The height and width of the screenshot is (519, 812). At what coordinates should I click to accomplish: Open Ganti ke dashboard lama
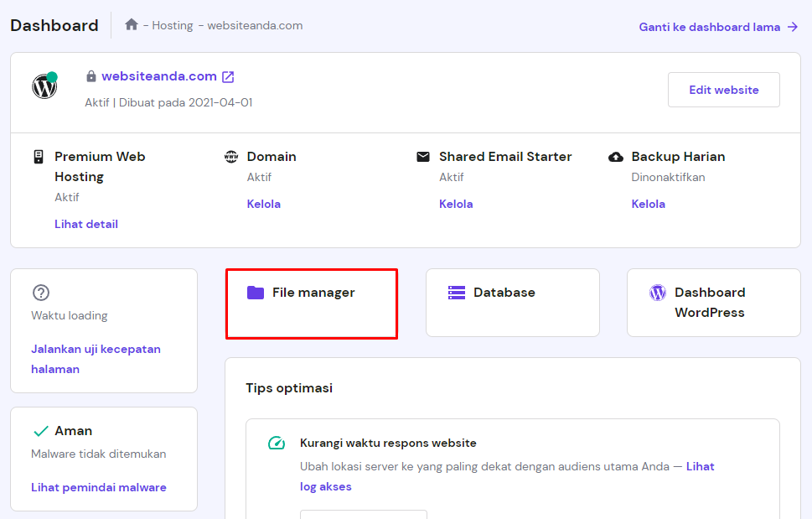711,27
